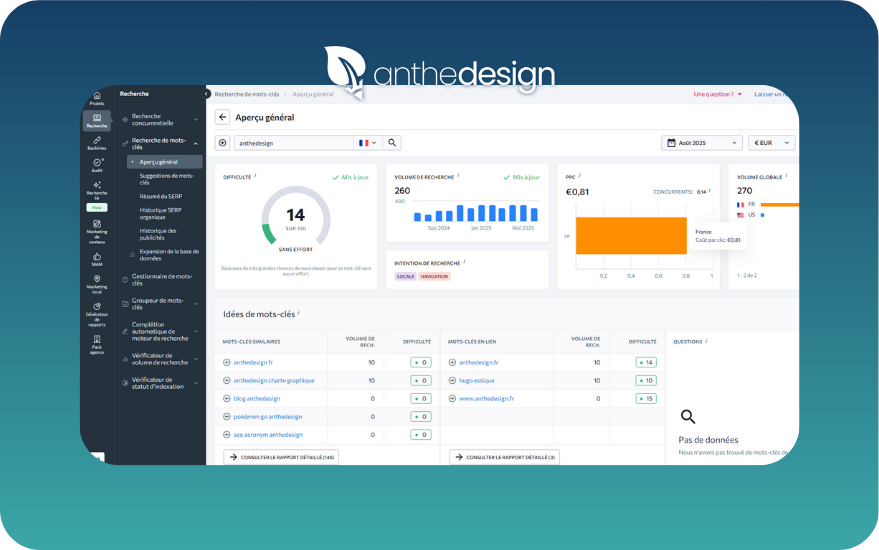Add similar keyword anthedesign fr via plus icon
This screenshot has width=879, height=550.
click(x=227, y=362)
